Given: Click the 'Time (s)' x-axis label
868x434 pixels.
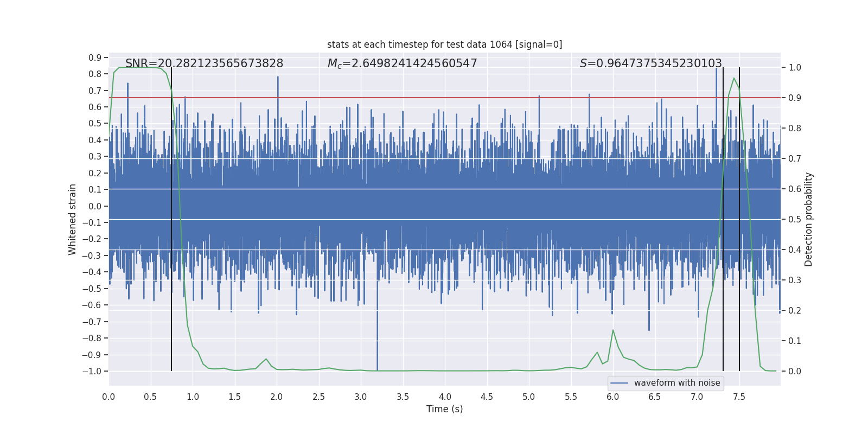Looking at the screenshot, I should [444, 409].
